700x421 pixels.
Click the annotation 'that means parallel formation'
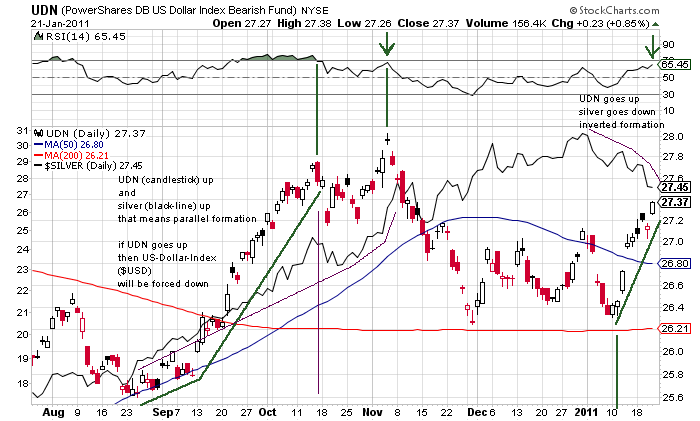click(x=187, y=219)
